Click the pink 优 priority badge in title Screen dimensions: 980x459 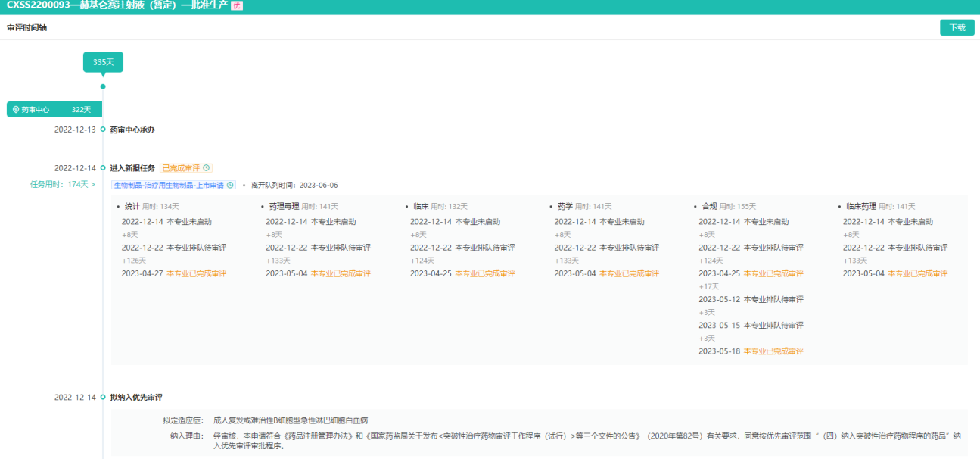(237, 6)
